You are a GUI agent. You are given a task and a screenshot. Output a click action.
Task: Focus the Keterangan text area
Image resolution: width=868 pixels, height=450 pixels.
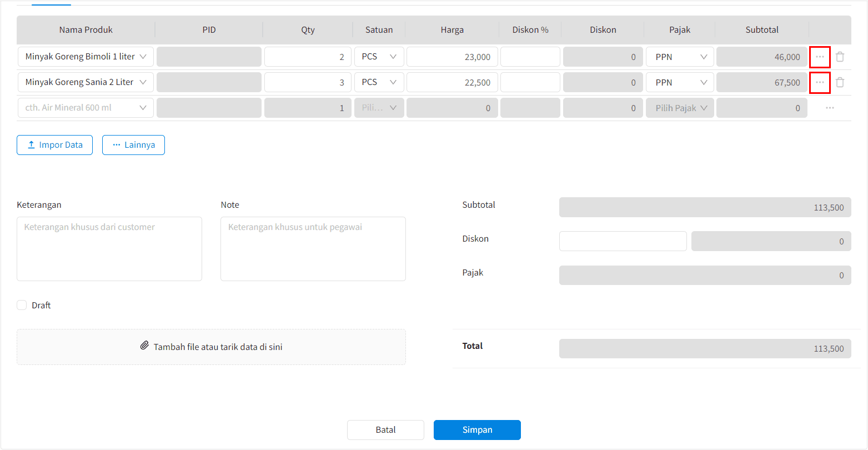(109, 249)
